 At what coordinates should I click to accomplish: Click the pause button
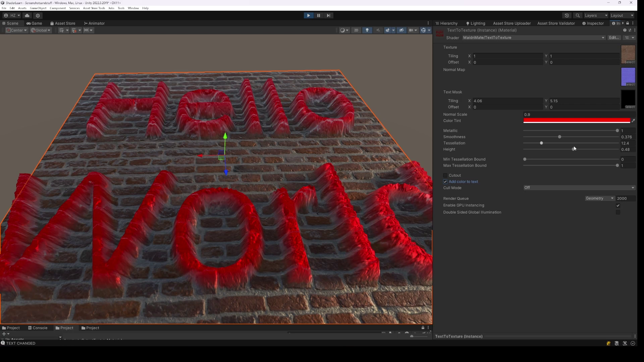(x=318, y=15)
